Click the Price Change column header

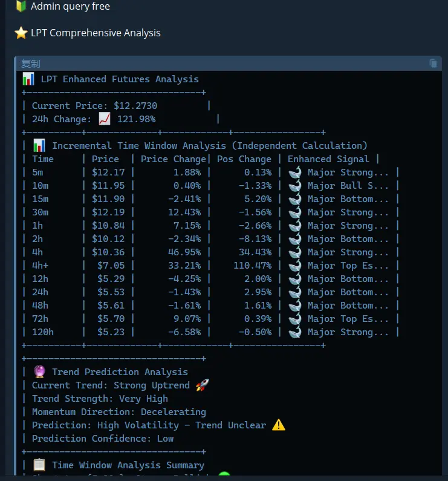[174, 159]
